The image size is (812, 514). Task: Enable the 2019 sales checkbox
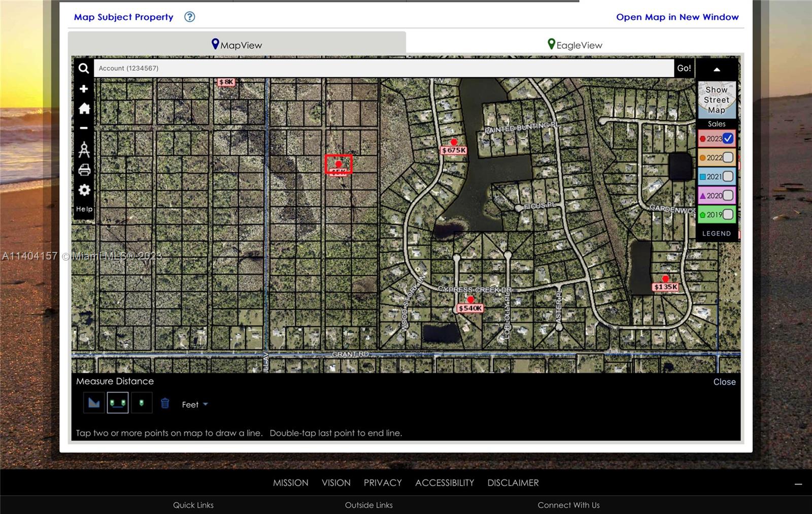click(x=728, y=214)
